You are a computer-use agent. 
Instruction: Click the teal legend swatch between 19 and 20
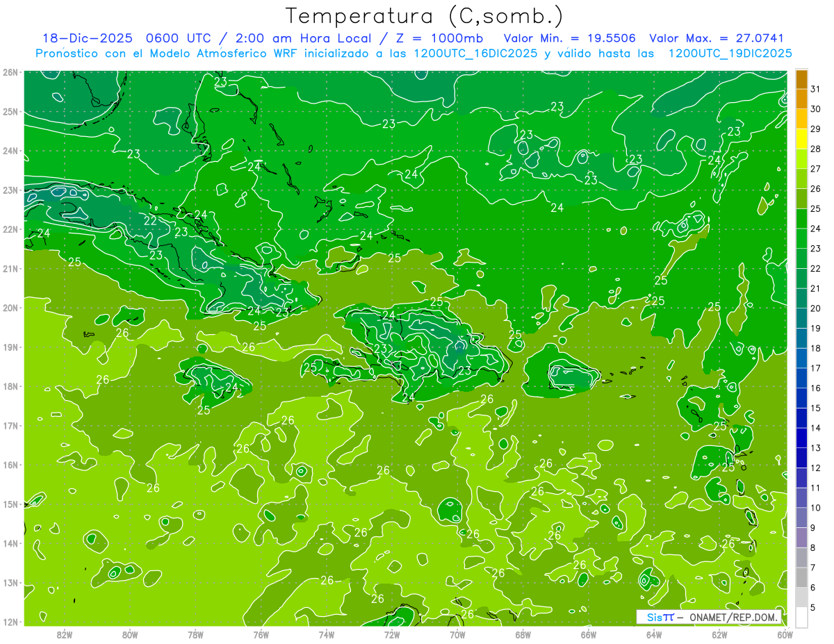click(x=801, y=318)
